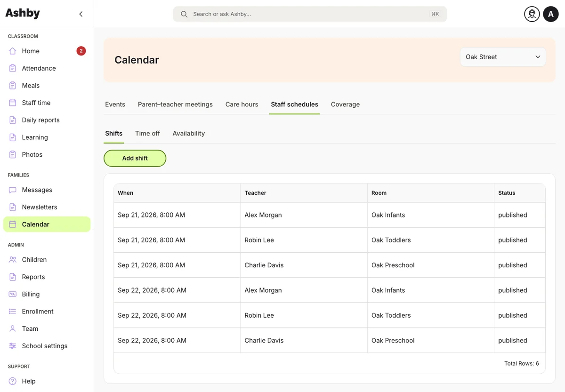Select the Time off sub-tab
565x392 pixels.
pos(147,133)
